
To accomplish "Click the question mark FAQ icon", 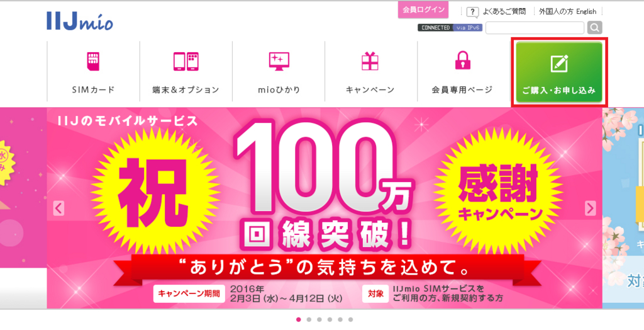I will click(x=473, y=12).
